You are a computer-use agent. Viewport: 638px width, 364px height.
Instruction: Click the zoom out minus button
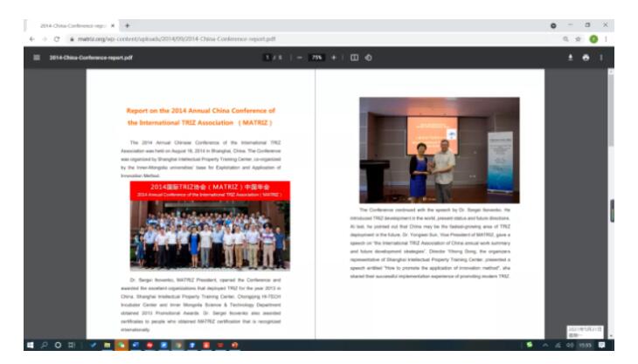(300, 58)
